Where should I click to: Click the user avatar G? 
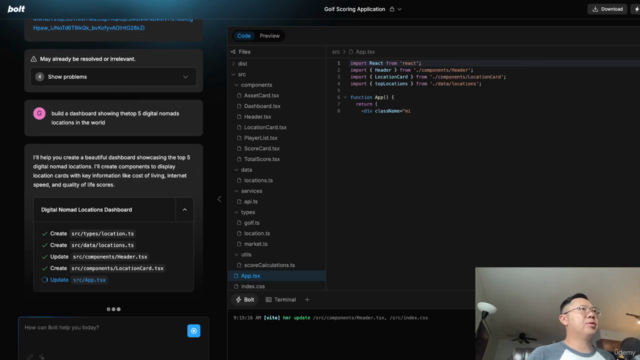(x=39, y=113)
